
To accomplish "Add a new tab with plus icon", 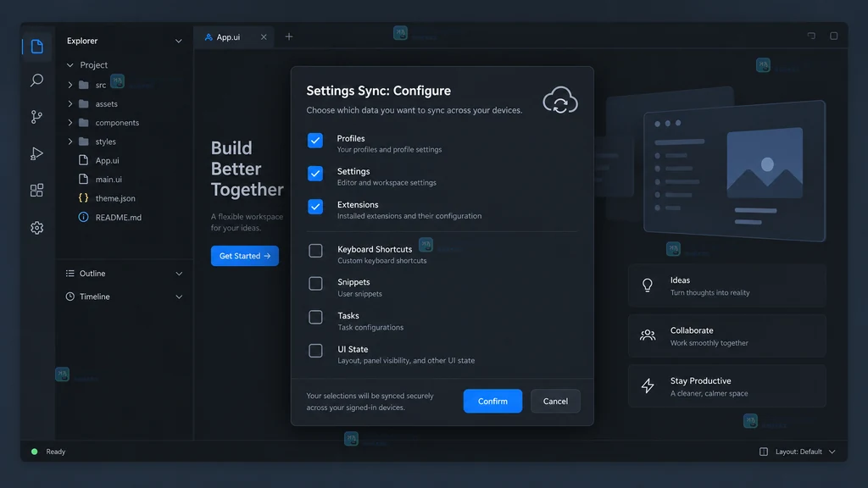I will (x=289, y=36).
